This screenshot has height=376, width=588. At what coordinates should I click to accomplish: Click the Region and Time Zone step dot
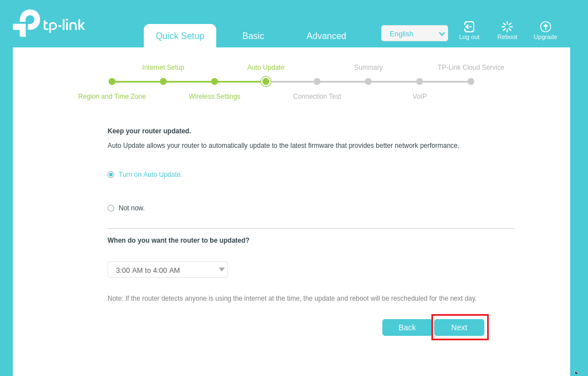112,81
